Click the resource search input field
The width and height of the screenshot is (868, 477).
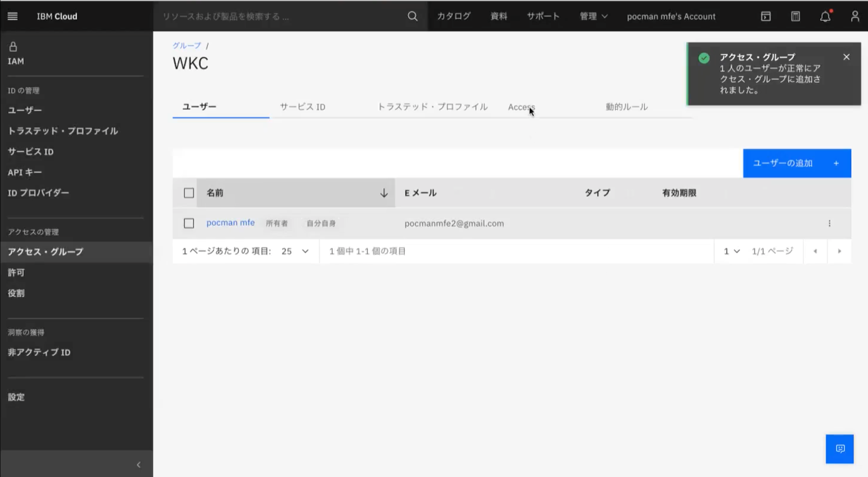click(277, 16)
